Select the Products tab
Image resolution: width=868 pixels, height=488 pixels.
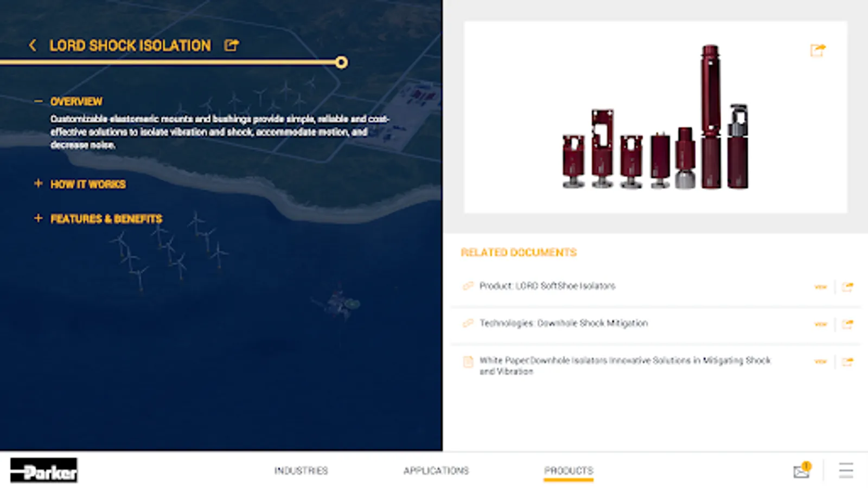click(569, 471)
